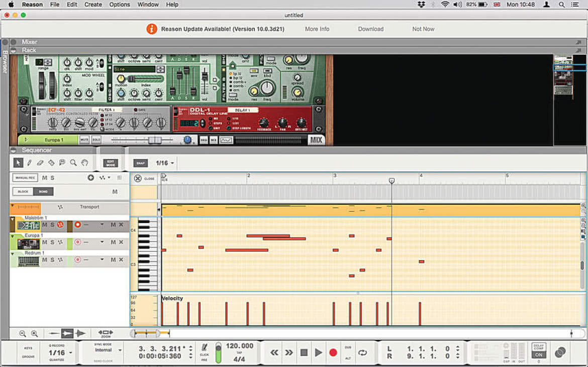Stop playback with the Stop button
Viewport: 588px width, 367px height.
tap(304, 352)
